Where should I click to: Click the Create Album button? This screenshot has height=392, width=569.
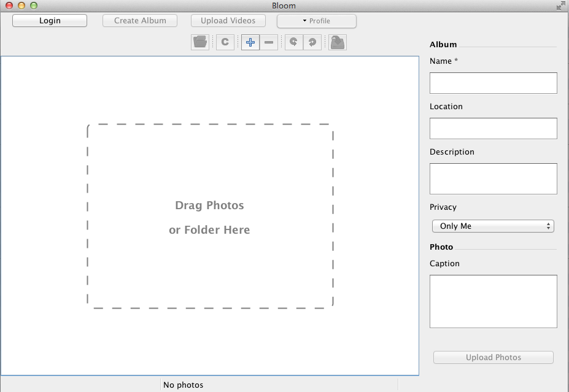click(x=140, y=20)
